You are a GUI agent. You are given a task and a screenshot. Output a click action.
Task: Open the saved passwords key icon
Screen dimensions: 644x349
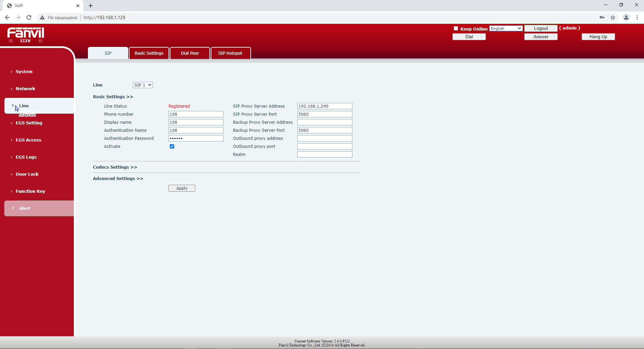pos(602,17)
